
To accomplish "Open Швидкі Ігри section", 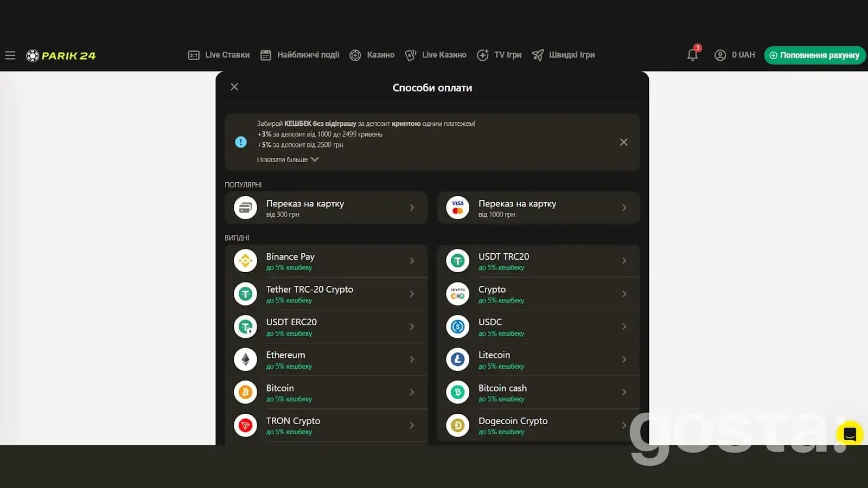I will (x=563, y=55).
